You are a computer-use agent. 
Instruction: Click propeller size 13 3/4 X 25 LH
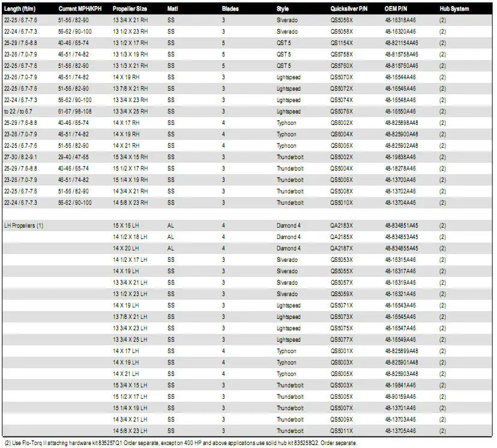130,340
